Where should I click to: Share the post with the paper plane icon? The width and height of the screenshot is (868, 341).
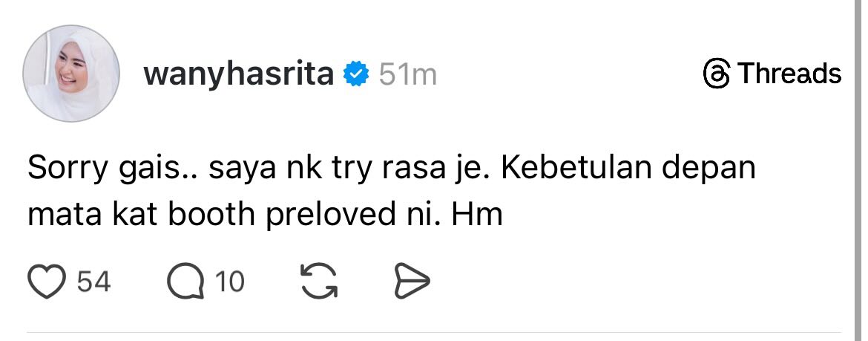410,282
